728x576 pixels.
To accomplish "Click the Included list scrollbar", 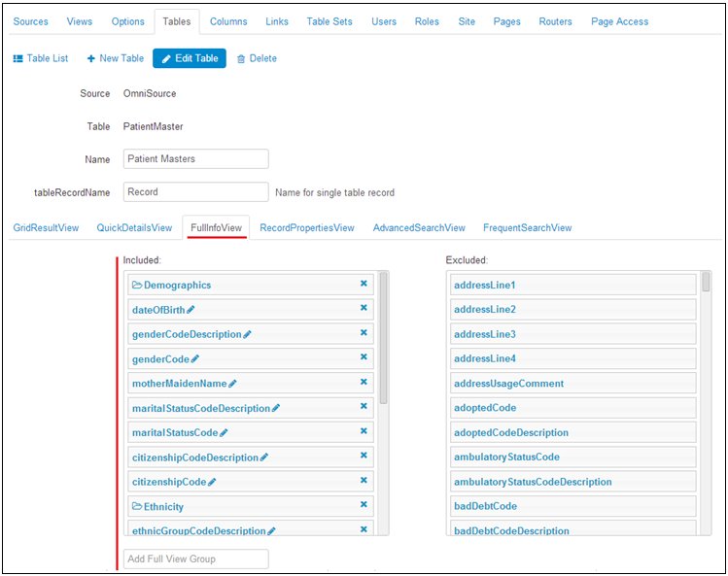I will 383,340.
